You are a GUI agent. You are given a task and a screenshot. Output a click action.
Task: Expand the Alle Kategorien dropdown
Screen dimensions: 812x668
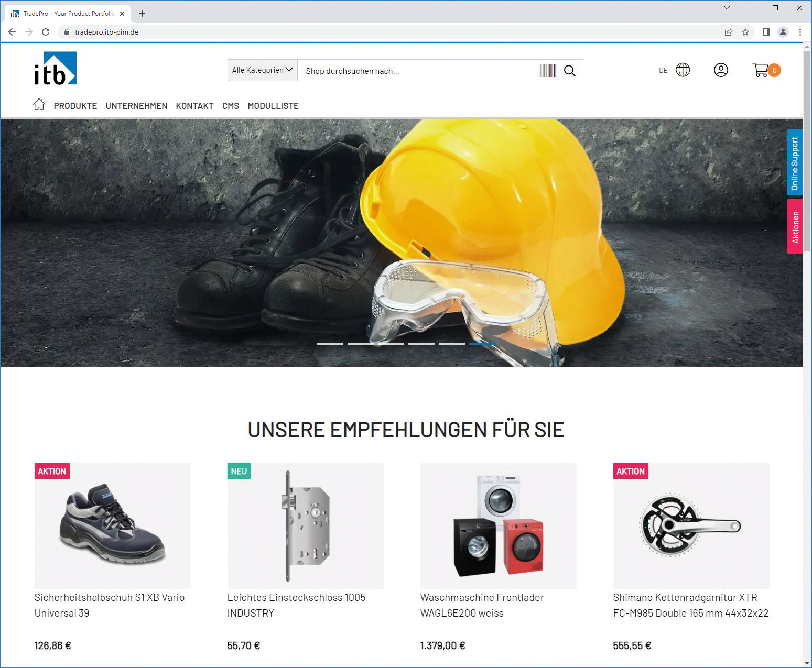point(263,70)
